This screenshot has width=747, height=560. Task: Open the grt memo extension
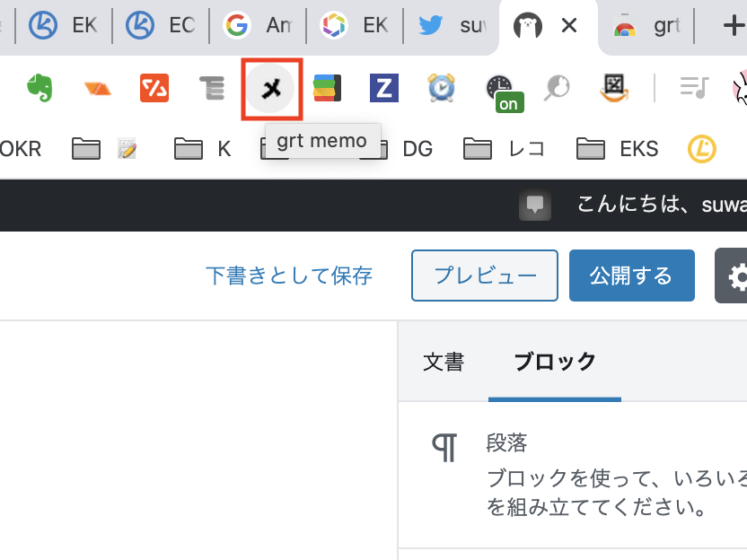pos(271,88)
